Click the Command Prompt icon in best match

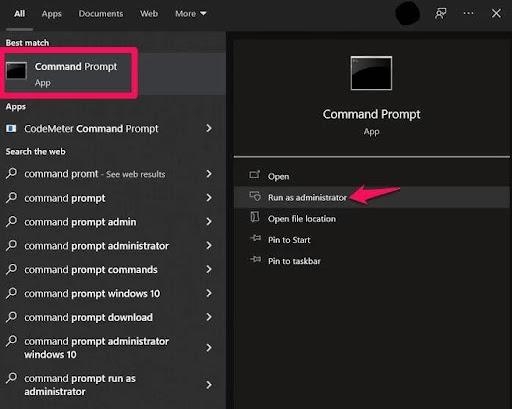(16, 71)
